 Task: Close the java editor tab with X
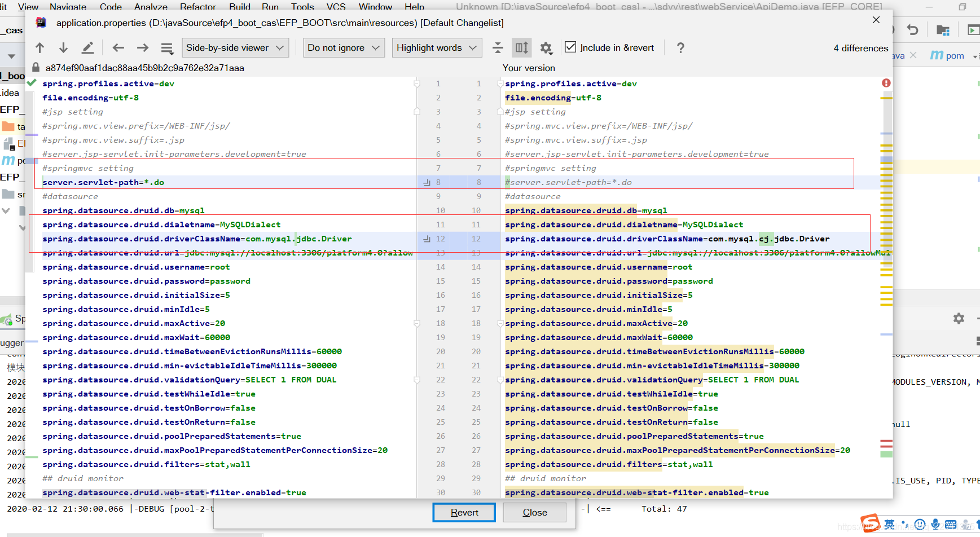pos(913,55)
